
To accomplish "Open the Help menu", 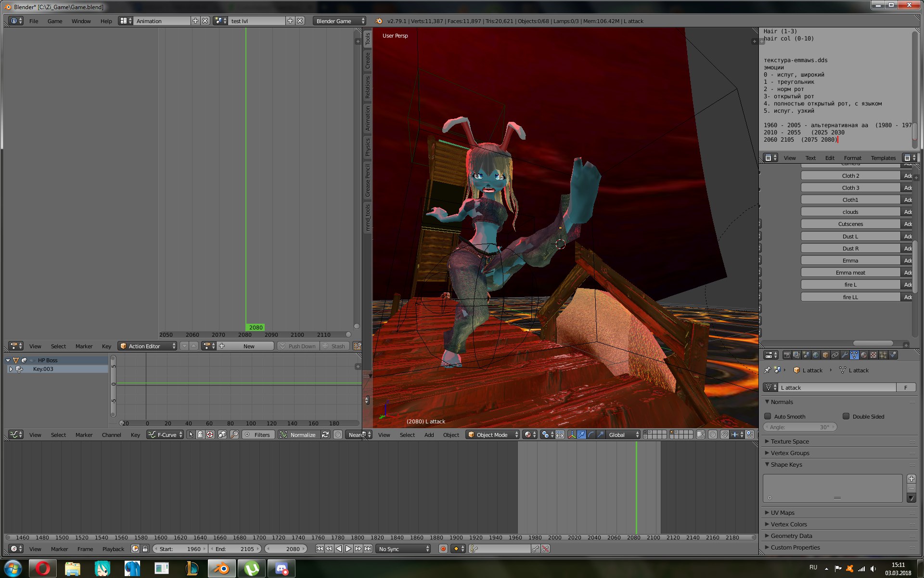I will (x=106, y=21).
